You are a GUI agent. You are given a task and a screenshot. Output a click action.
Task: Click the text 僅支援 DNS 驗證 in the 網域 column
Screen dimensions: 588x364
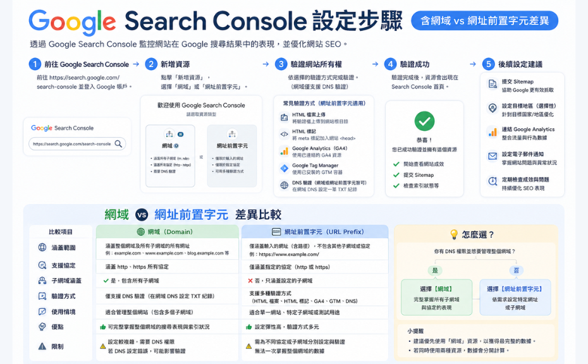pos(125,296)
